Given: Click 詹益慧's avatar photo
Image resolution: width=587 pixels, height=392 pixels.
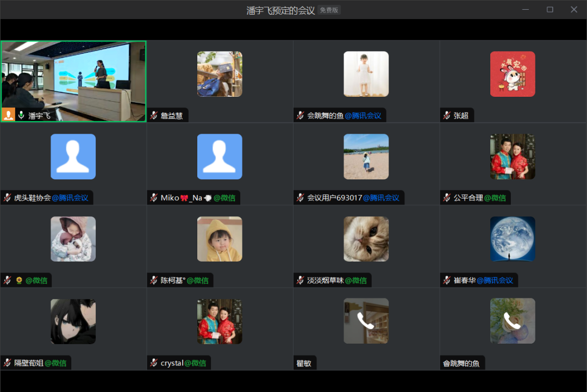Looking at the screenshot, I should 220,74.
